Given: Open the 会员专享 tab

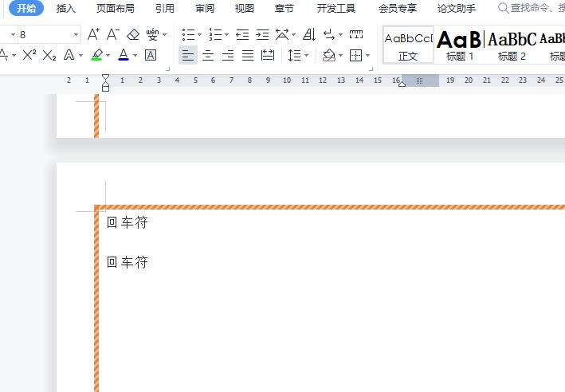Looking at the screenshot, I should click(398, 8).
